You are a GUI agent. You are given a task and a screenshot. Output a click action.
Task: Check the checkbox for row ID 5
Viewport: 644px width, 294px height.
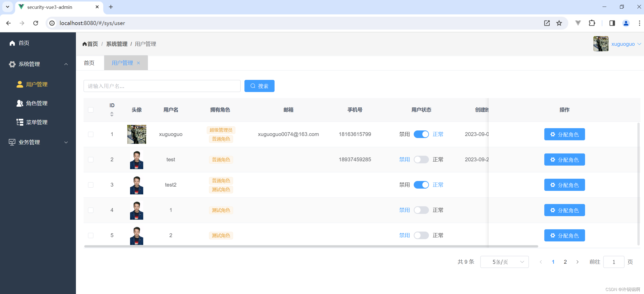(x=91, y=235)
